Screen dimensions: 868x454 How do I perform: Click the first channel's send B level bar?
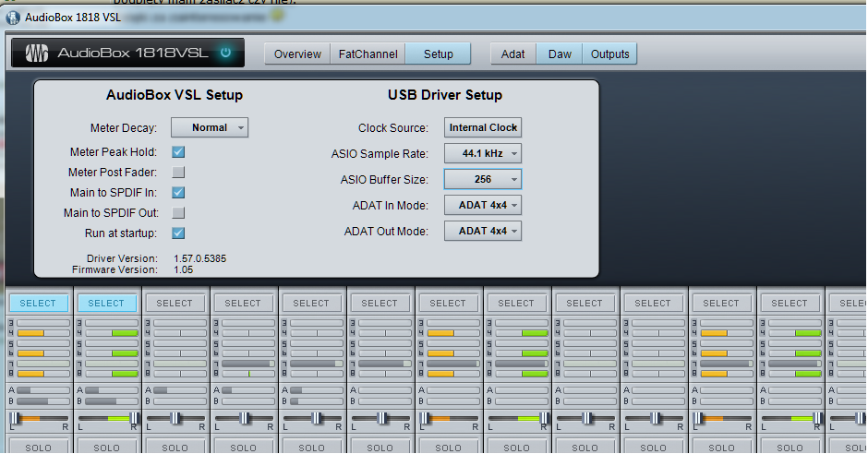point(43,401)
